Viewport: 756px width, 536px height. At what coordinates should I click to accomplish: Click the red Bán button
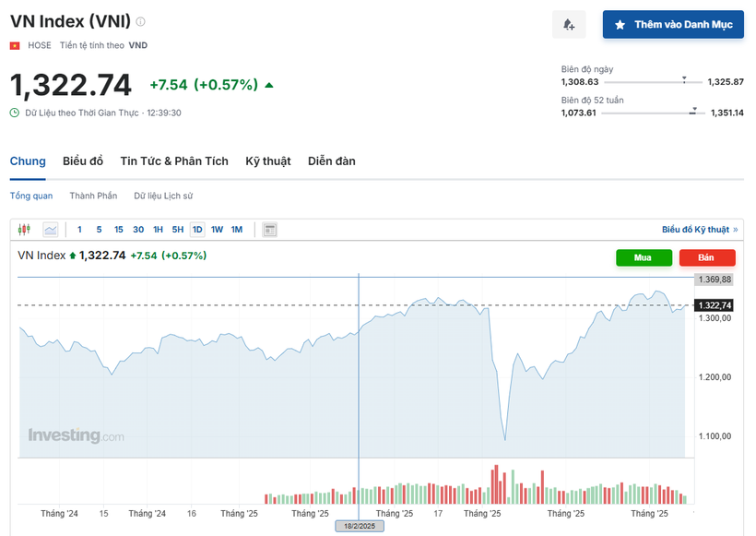click(707, 257)
